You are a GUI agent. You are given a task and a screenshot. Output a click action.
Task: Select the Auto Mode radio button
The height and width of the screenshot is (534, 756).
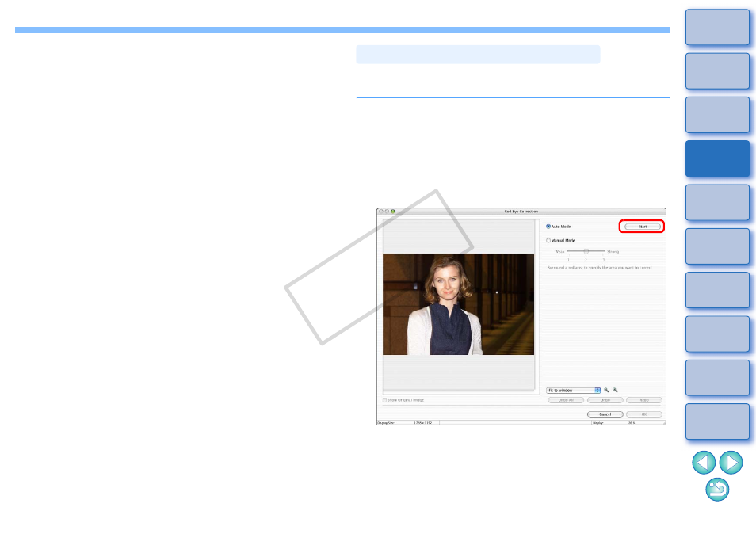click(x=548, y=227)
